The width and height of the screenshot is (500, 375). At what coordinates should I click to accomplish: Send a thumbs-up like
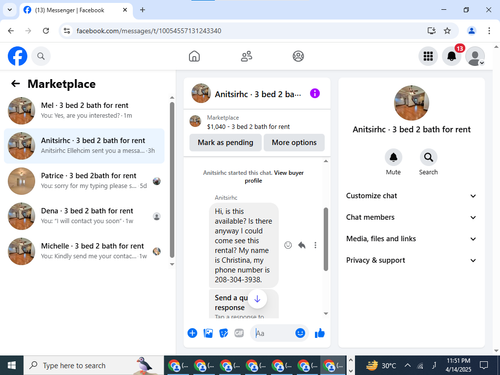coord(319,333)
